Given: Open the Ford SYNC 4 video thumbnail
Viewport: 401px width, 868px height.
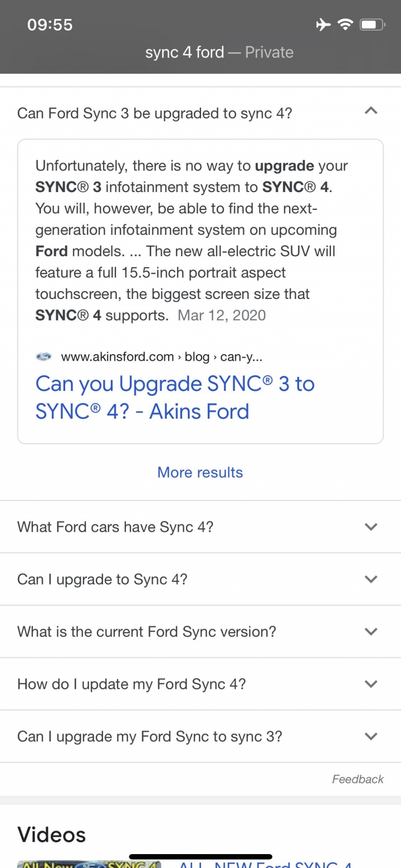Looking at the screenshot, I should [90, 864].
